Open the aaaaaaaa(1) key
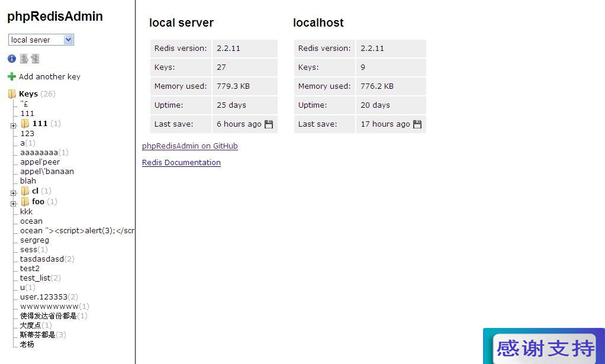Viewport: 605px width, 364px height. (44, 152)
